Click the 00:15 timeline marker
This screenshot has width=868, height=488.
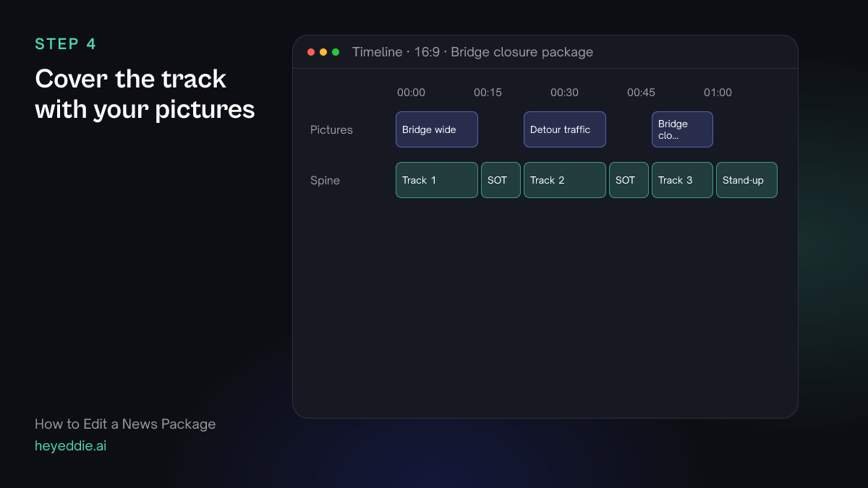(488, 93)
